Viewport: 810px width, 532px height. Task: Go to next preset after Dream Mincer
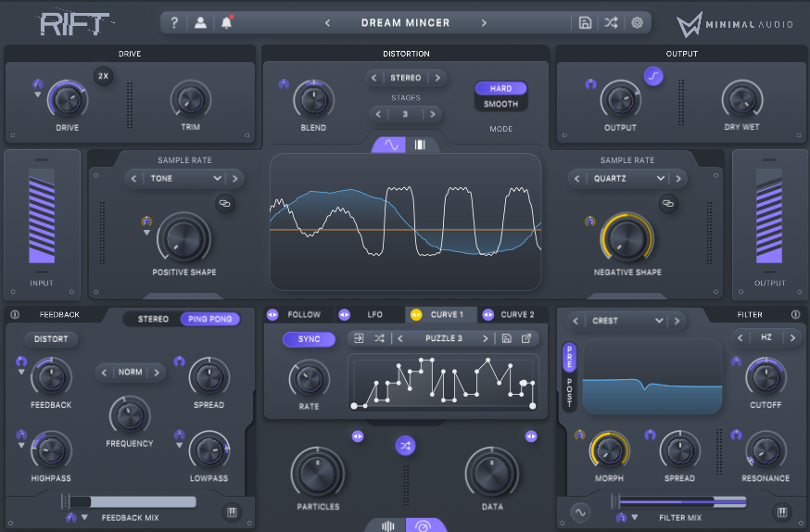[484, 23]
